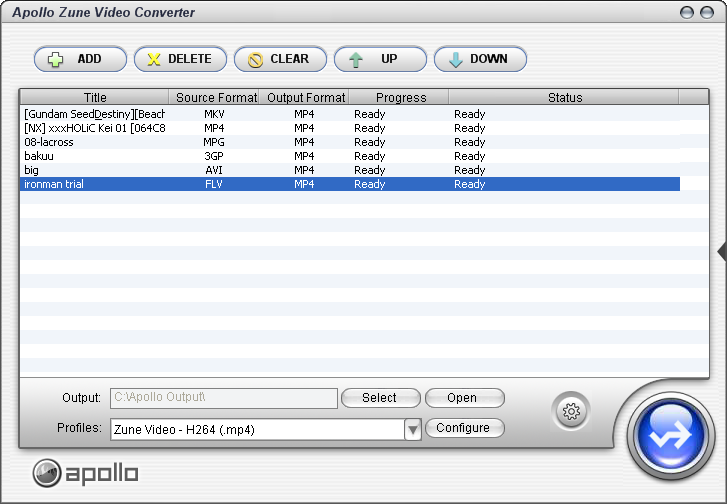Screen dimensions: 727x504
Task: Click the ADD files button
Action: coord(80,59)
